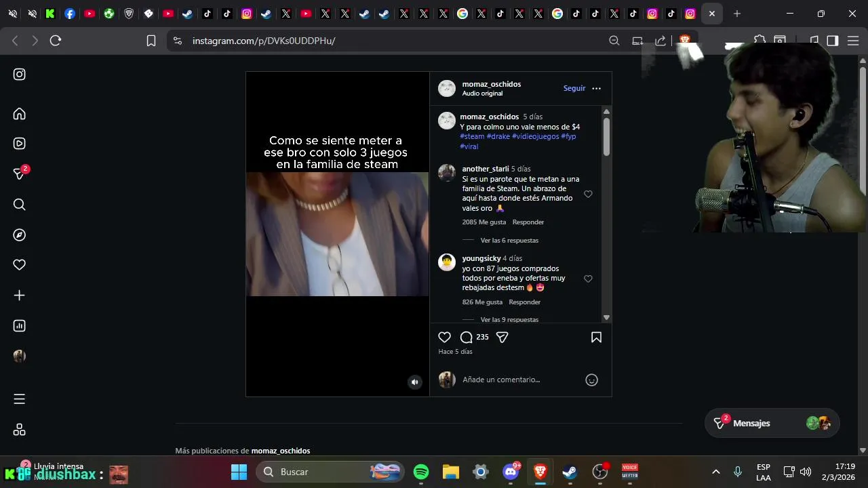Image resolution: width=868 pixels, height=488 pixels.
Task: Like youngsicky's comment
Action: (588, 279)
